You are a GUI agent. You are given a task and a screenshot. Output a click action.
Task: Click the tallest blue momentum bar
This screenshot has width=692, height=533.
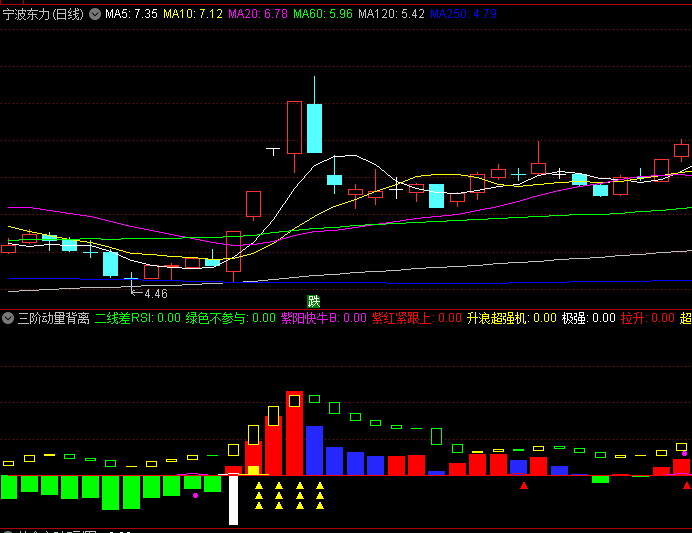point(314,450)
